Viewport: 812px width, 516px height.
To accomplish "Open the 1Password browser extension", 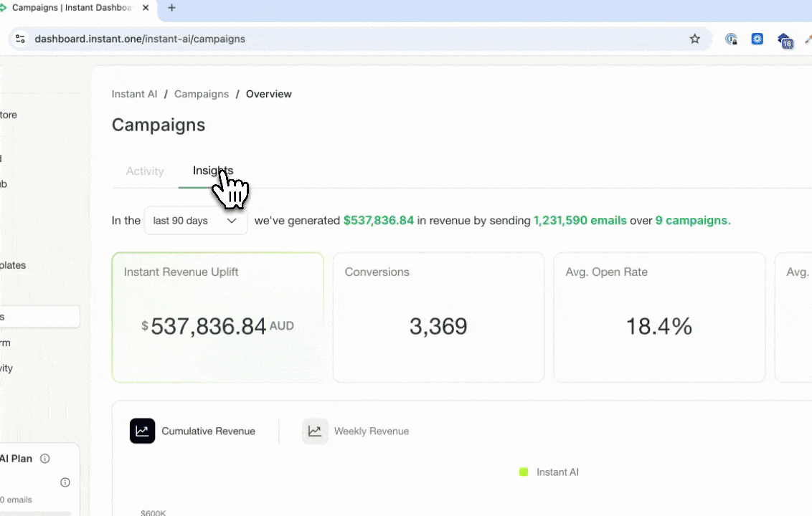I will click(x=731, y=39).
